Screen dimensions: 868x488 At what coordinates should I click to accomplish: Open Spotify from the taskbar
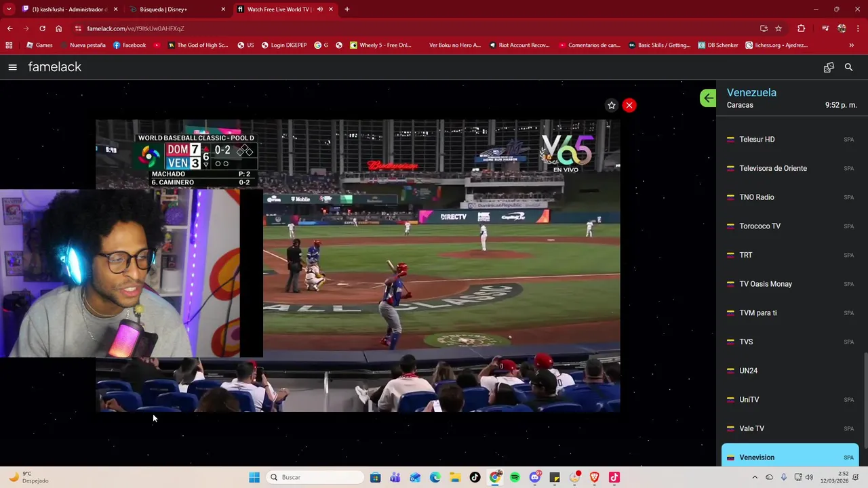click(x=515, y=477)
